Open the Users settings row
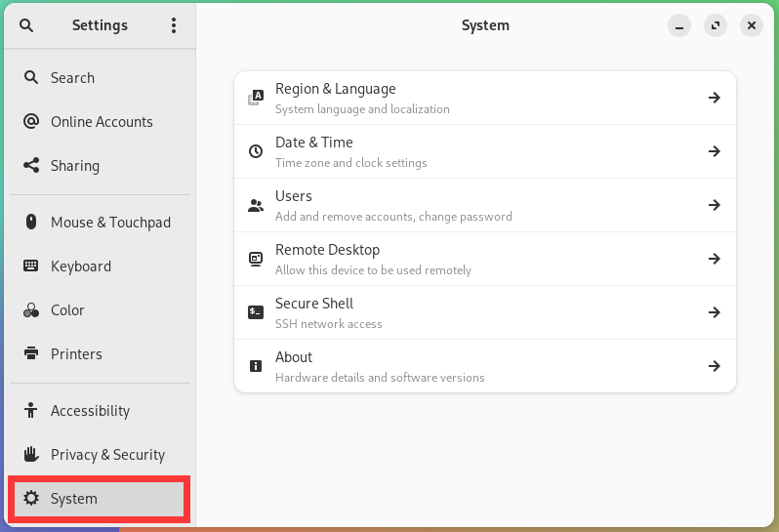This screenshot has height=532, width=779. pos(485,205)
